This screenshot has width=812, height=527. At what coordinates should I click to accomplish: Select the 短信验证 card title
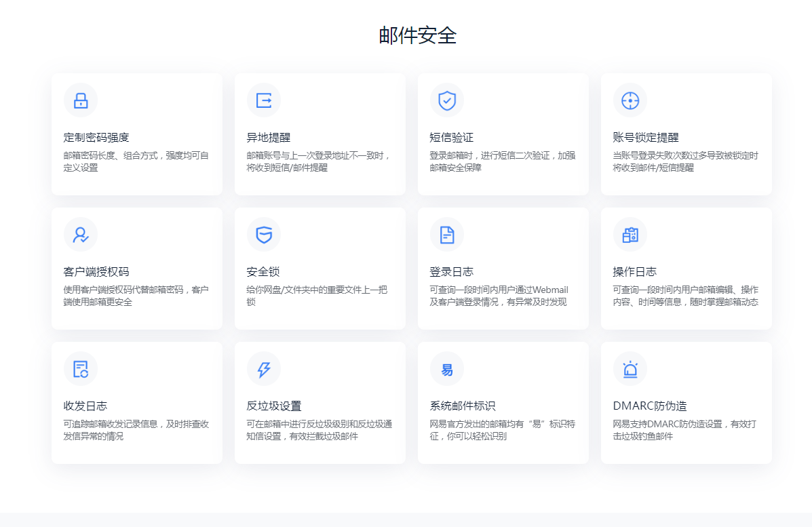tap(451, 138)
